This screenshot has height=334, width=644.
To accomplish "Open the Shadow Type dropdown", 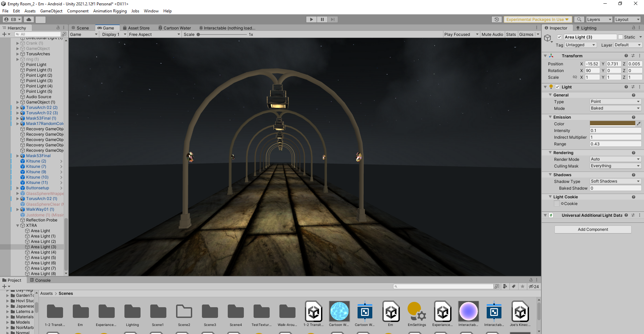I will click(x=615, y=181).
